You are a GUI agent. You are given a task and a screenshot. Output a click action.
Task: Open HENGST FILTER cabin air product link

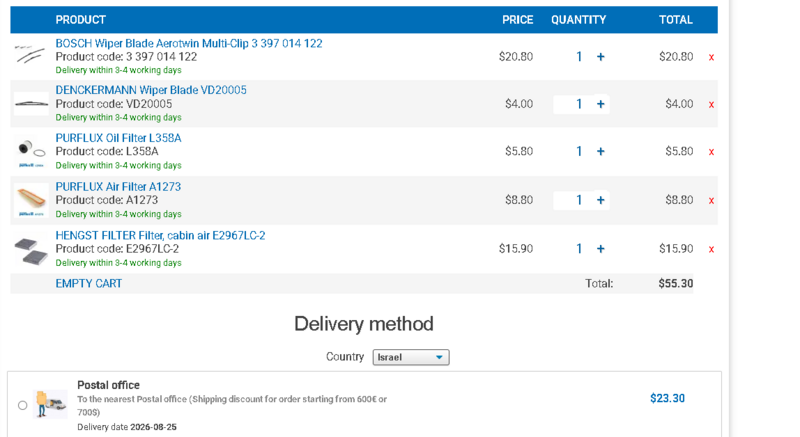pyautogui.click(x=160, y=236)
